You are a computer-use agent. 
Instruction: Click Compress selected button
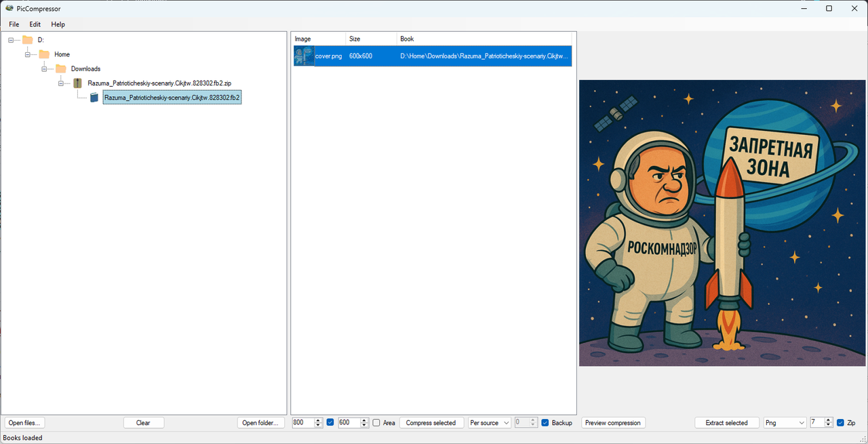[x=431, y=422]
